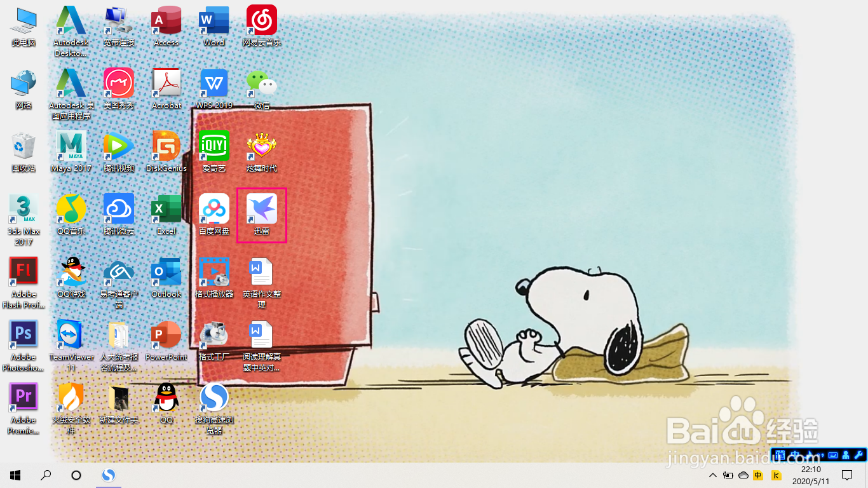Select the 人大统考报名流程 folder
868x488 pixels.
(x=119, y=346)
